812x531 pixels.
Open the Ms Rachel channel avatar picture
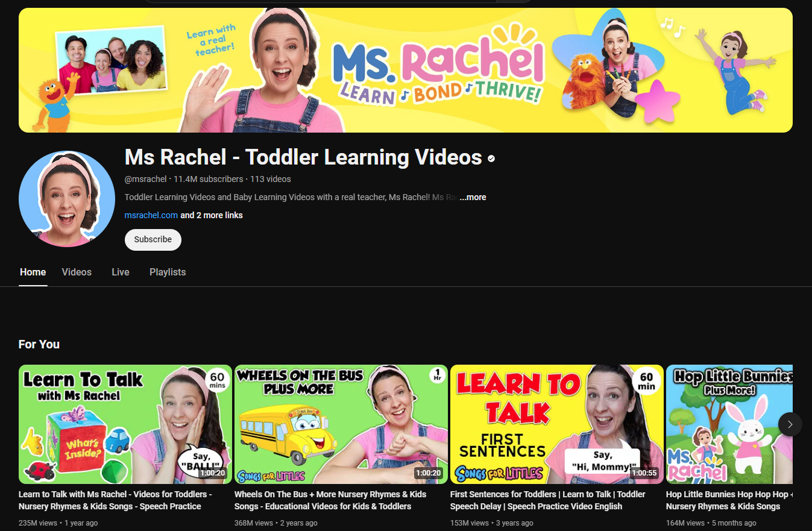pos(67,199)
